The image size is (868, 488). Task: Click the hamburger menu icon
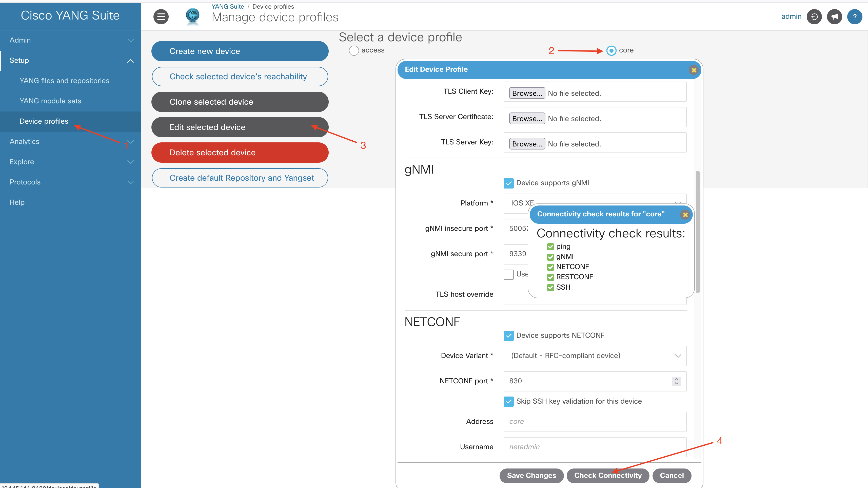(161, 16)
